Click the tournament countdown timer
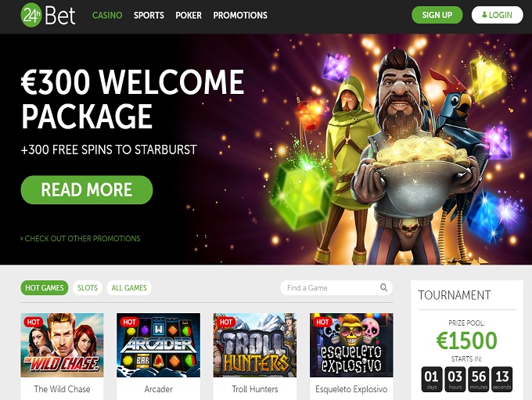 click(466, 380)
